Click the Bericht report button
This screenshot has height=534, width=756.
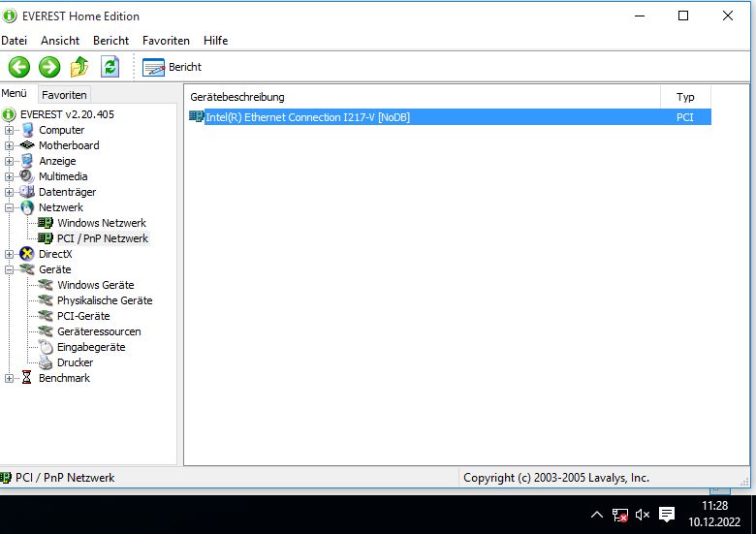tap(173, 67)
